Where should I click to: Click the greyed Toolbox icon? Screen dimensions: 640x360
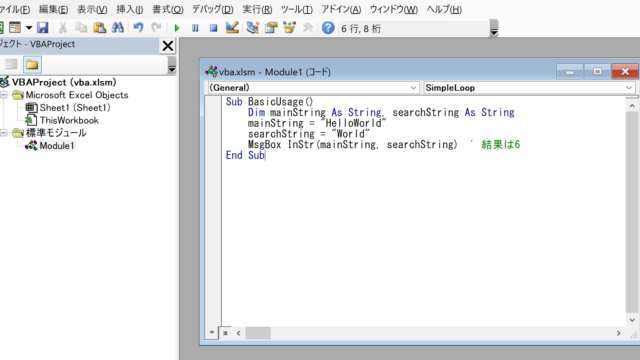coord(308,28)
